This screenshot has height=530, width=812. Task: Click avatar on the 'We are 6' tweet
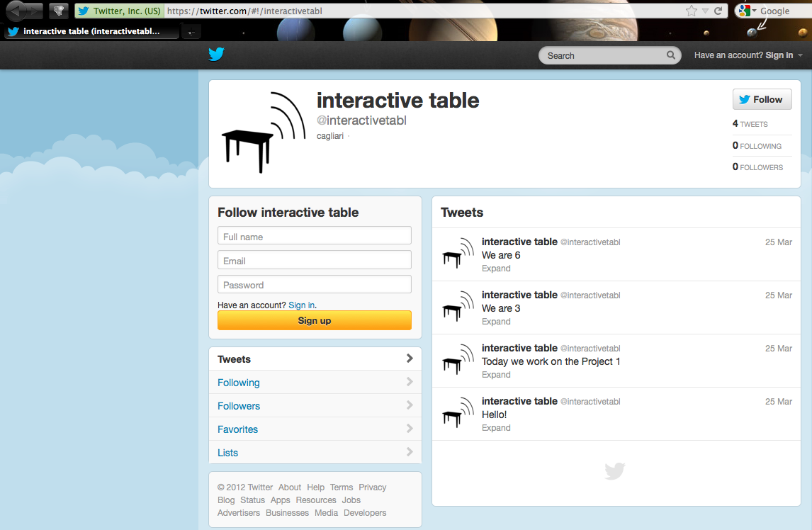[x=458, y=254]
